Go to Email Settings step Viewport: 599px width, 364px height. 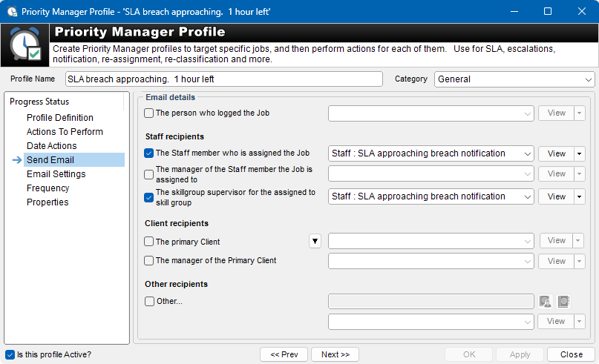click(56, 174)
